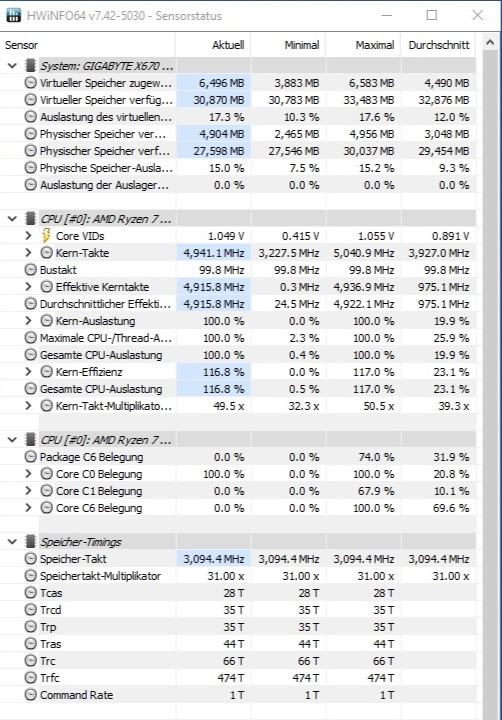Screen dimensions: 502x720
Task: Expand the Kern-Takte sensor entry
Action: pyautogui.click(x=28, y=253)
